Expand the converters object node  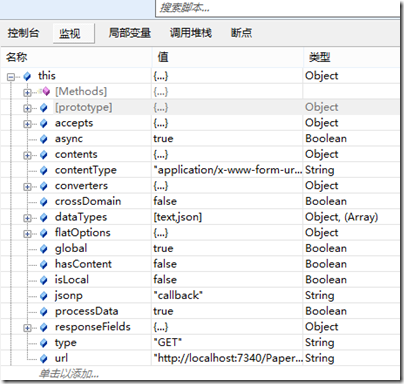point(27,187)
